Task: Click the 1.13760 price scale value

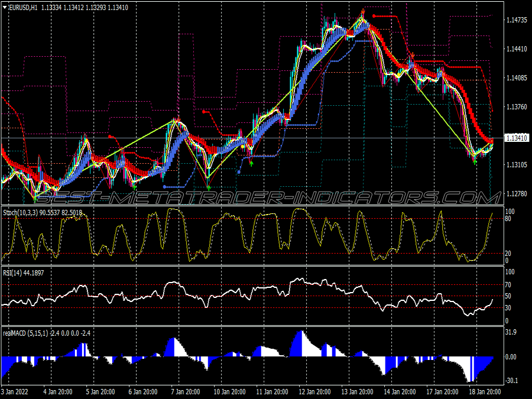Action: click(x=517, y=107)
